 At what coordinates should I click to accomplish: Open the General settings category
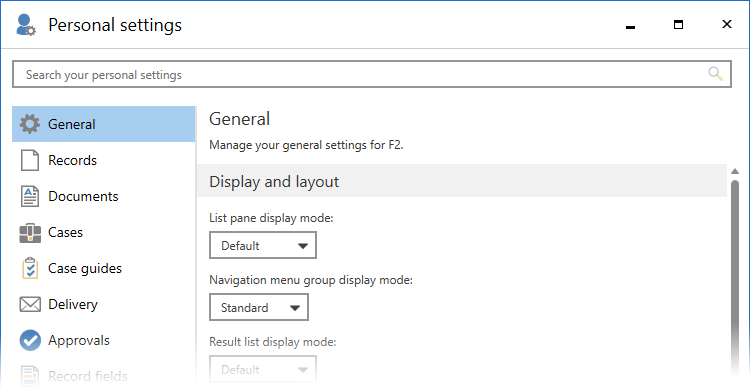coord(104,124)
